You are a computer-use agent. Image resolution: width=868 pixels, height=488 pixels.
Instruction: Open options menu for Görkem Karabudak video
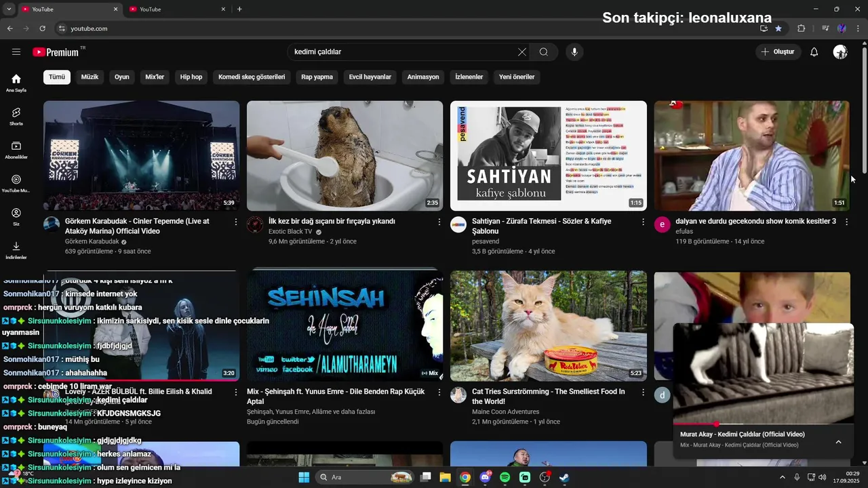(236, 222)
